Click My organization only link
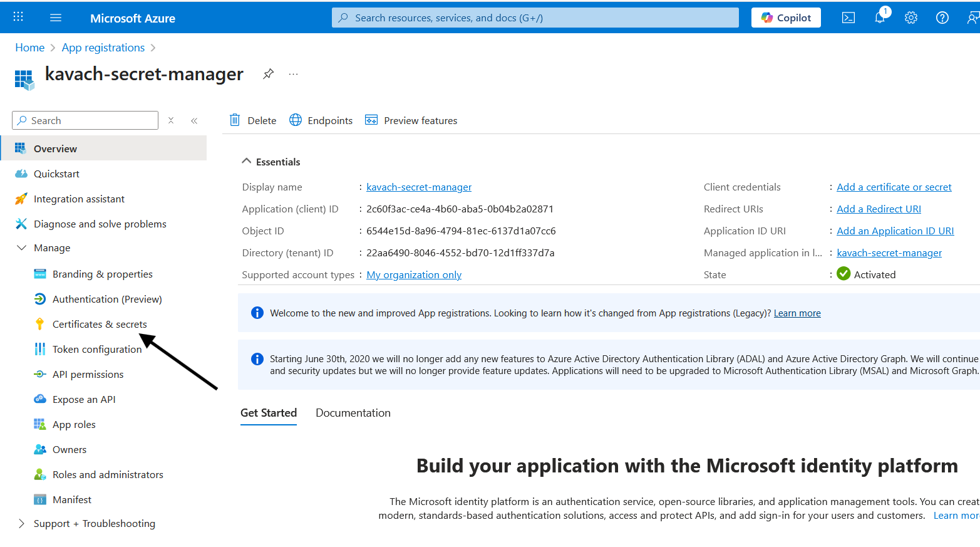Image resolution: width=980 pixels, height=547 pixels. point(414,274)
